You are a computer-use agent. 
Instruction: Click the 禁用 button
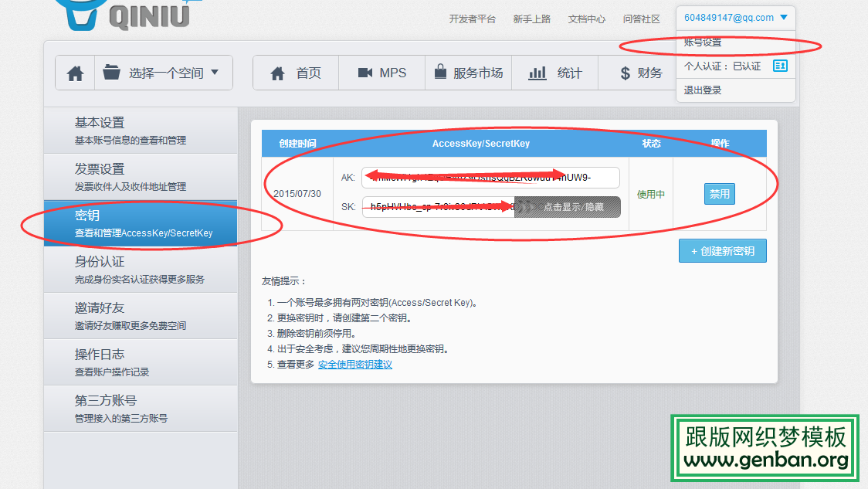point(719,194)
